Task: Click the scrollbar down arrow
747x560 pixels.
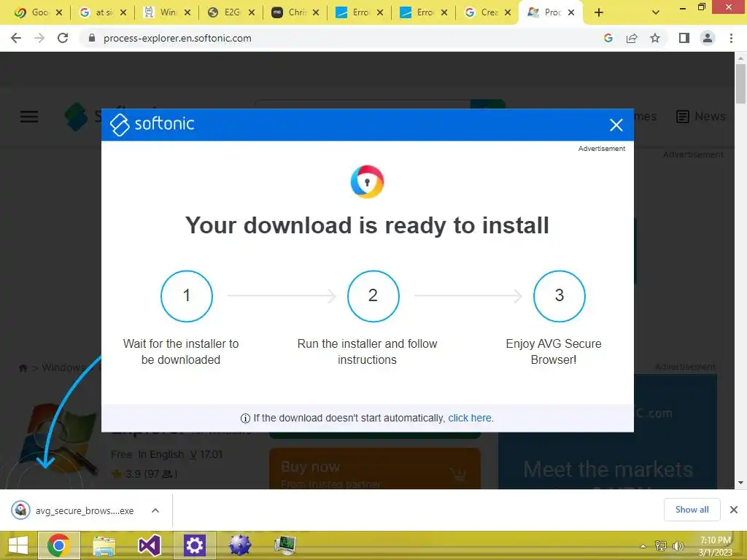Action: point(740,483)
